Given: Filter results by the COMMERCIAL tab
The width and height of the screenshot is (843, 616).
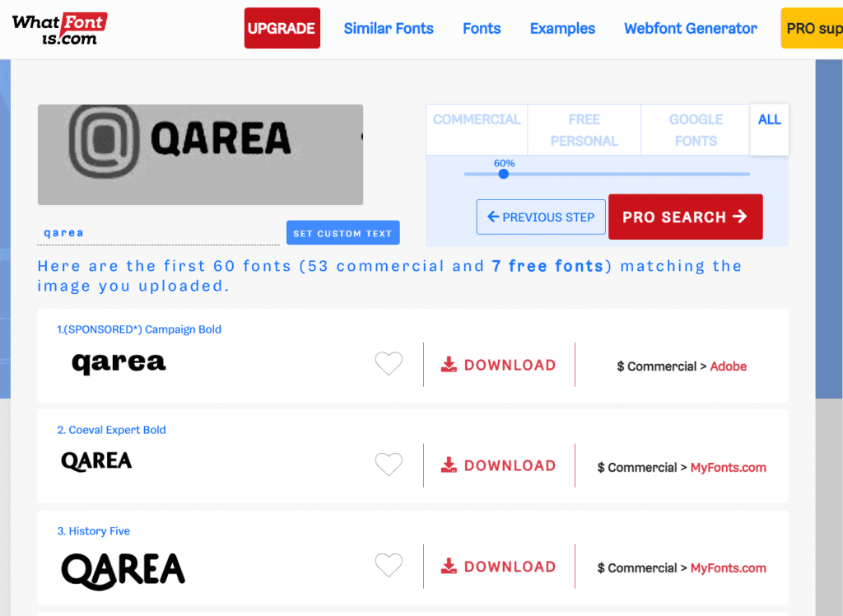Looking at the screenshot, I should [x=477, y=129].
